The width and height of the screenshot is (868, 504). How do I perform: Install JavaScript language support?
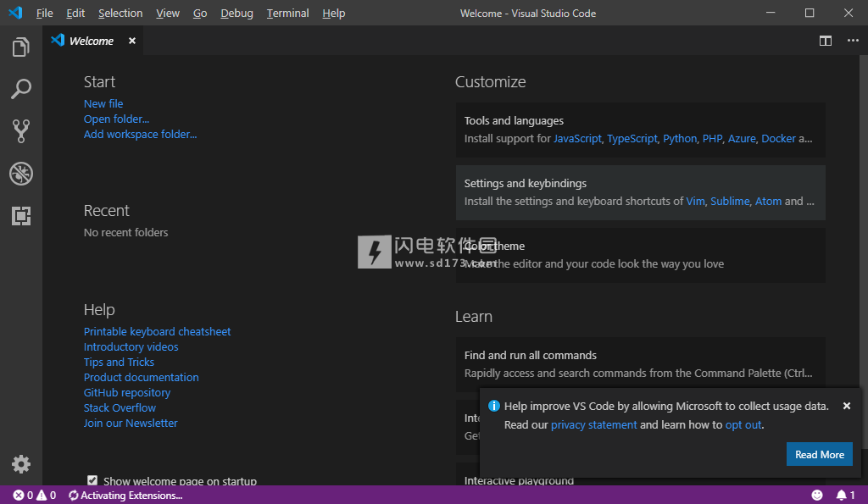tap(577, 138)
